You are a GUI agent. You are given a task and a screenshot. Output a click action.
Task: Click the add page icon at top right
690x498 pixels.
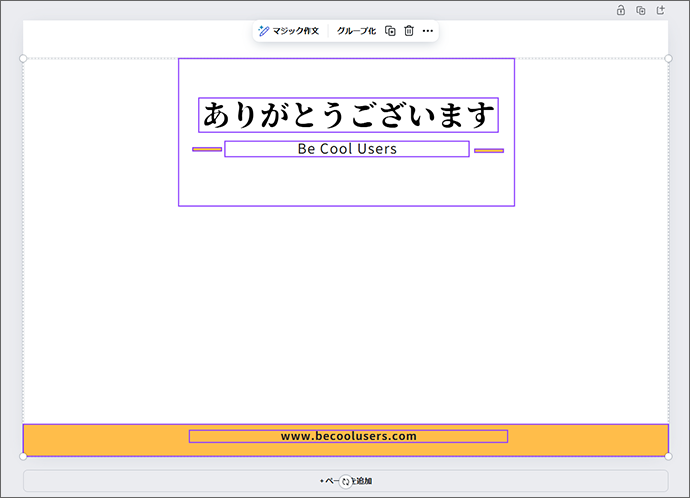(661, 10)
